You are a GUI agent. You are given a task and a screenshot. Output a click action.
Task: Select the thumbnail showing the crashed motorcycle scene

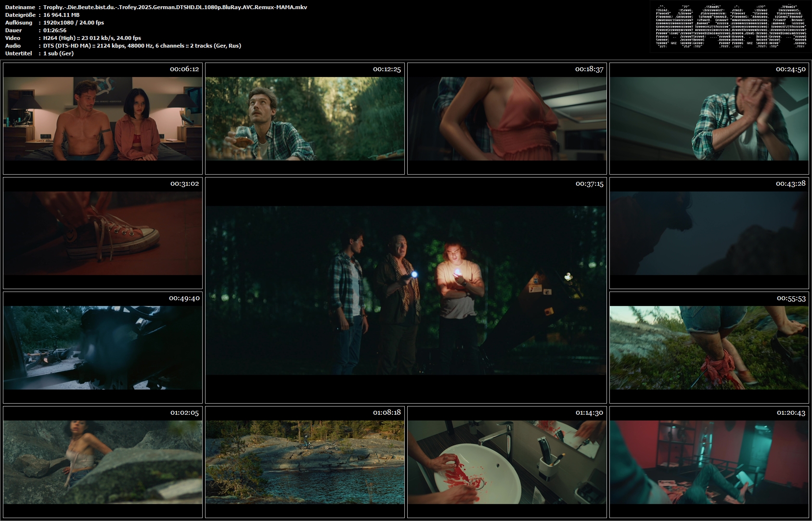(x=103, y=347)
